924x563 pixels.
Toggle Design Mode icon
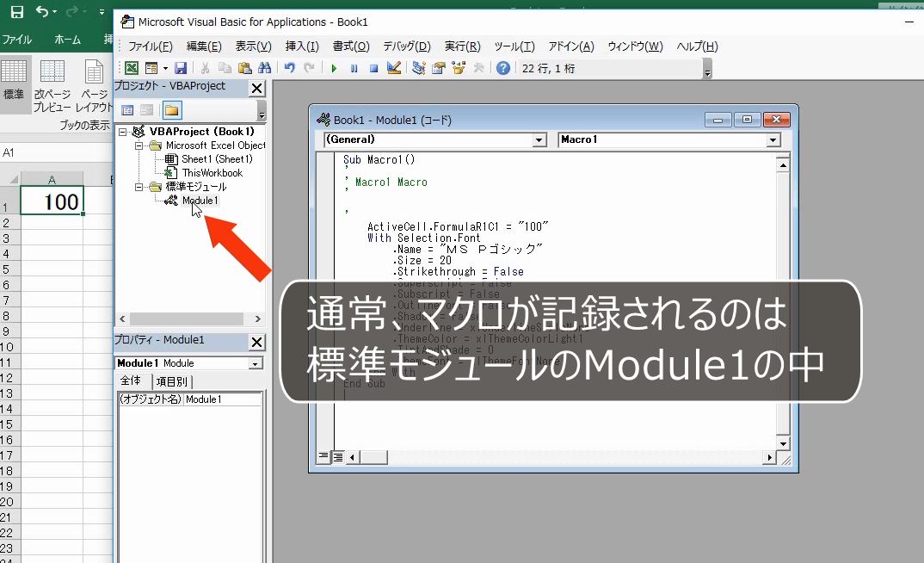394,68
